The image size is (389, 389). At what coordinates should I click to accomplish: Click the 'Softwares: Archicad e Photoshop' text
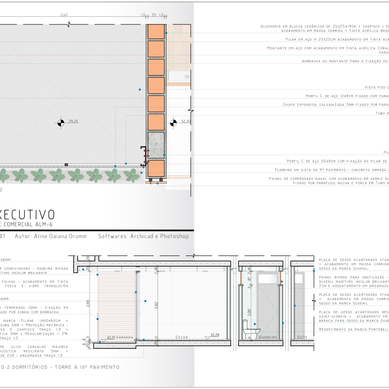coord(143,236)
